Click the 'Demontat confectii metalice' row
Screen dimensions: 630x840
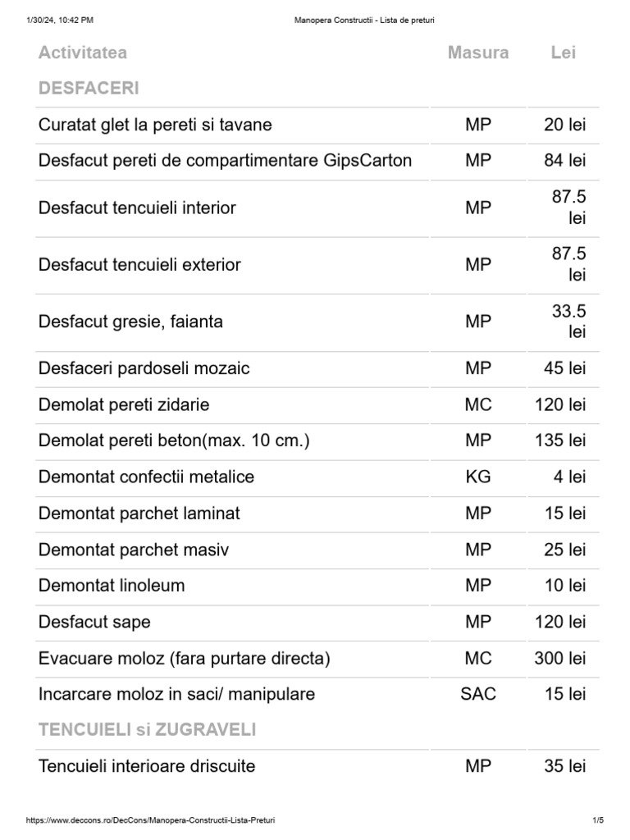coord(146,477)
